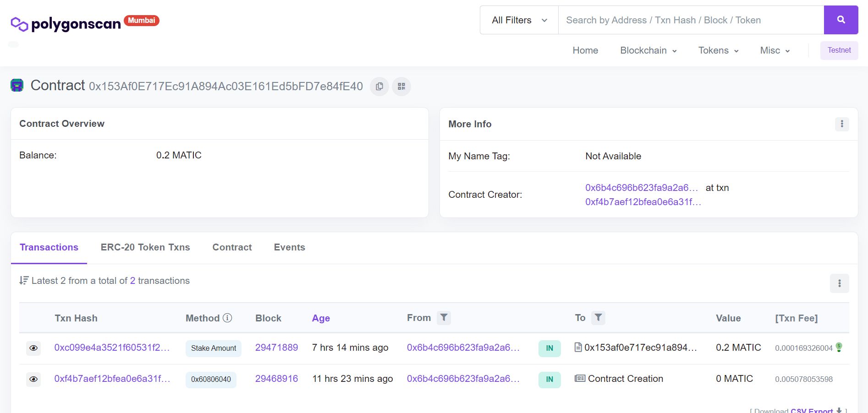The width and height of the screenshot is (868, 413).
Task: Click the Value column header
Action: 728,318
